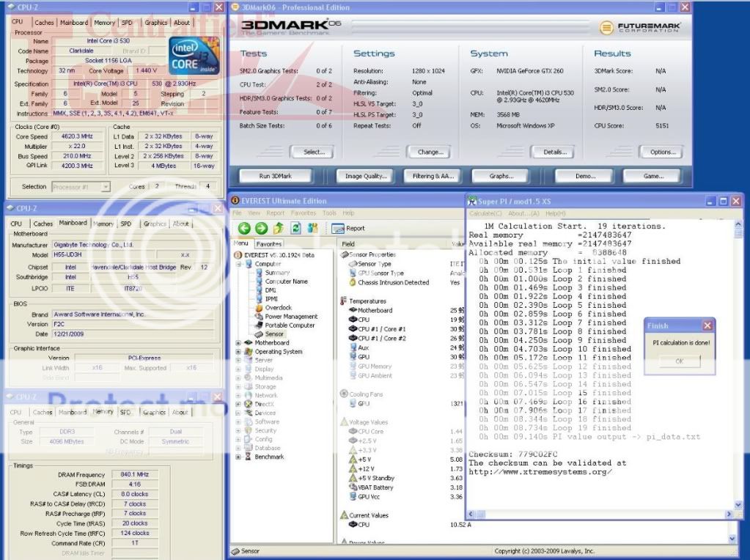
Task: Click the users icon in EVEREST toolbar
Action: pyautogui.click(x=313, y=228)
